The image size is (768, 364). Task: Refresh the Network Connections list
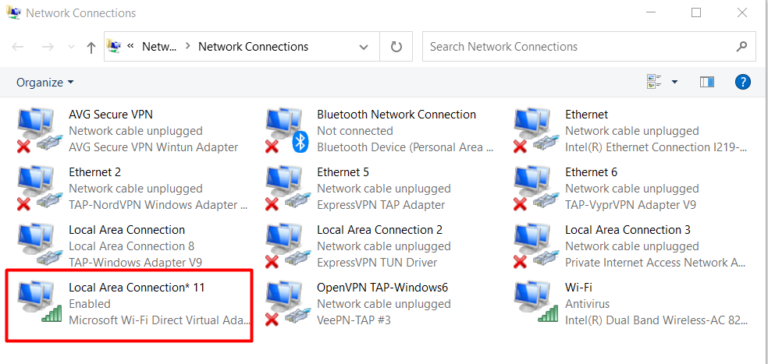click(x=396, y=47)
